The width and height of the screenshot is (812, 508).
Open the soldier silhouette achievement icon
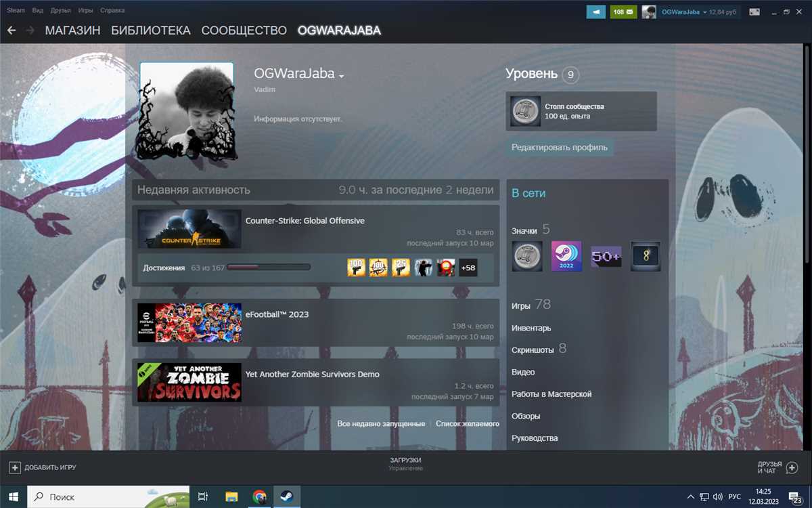coord(423,268)
